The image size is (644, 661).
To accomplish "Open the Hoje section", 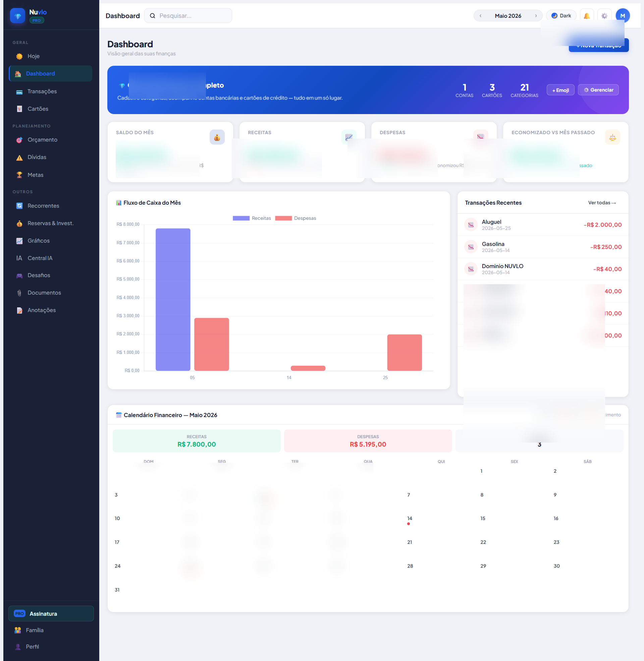I will pyautogui.click(x=33, y=56).
